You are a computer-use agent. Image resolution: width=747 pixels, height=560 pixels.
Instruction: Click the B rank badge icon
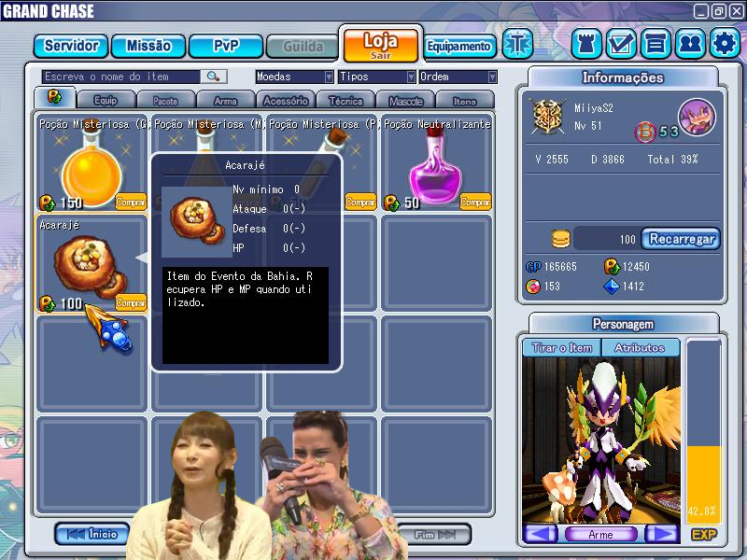pos(644,132)
